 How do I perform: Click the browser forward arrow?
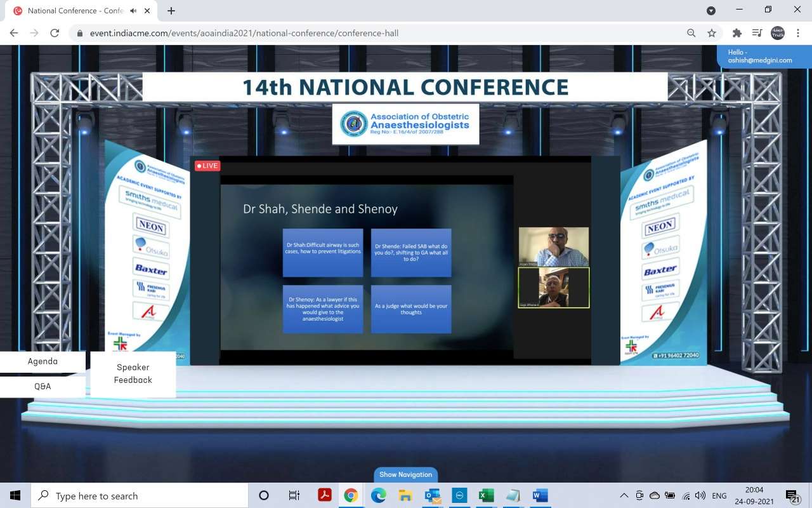pyautogui.click(x=34, y=33)
